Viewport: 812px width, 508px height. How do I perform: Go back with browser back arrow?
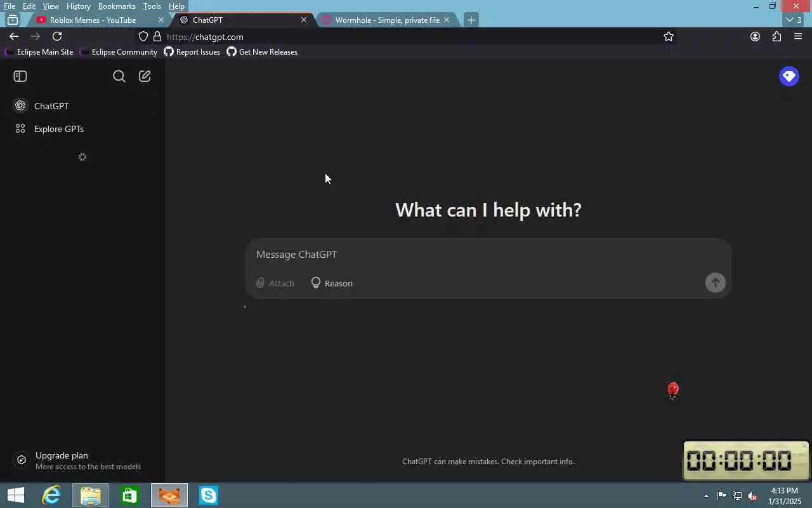click(x=14, y=37)
